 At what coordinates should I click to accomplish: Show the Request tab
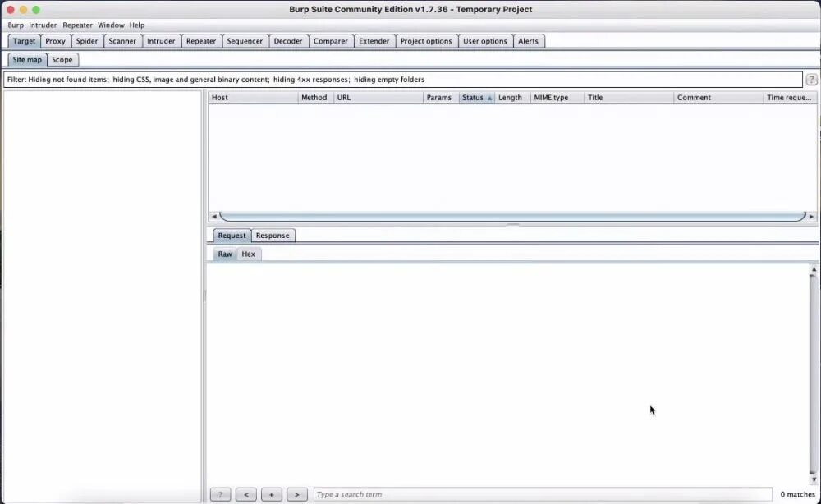(232, 236)
